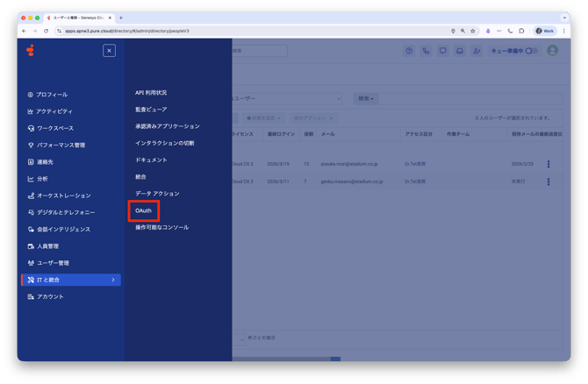Open the inbox icon in the header
This screenshot has height=384, width=588.
click(460, 51)
